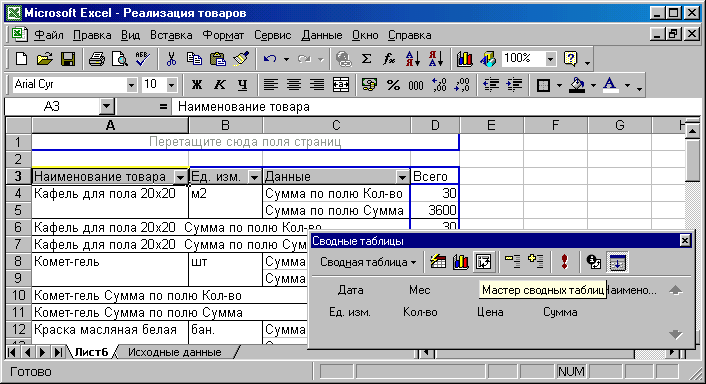Open the Наименование товара field dropdown
Viewport: 706px width, 384px height.
click(180, 177)
